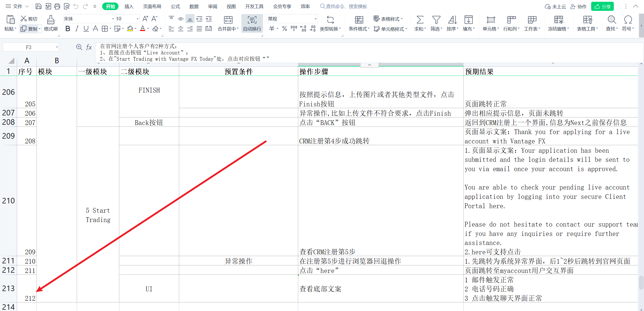The image size is (644, 311).
Task: Redo the last action
Action: [86, 6]
